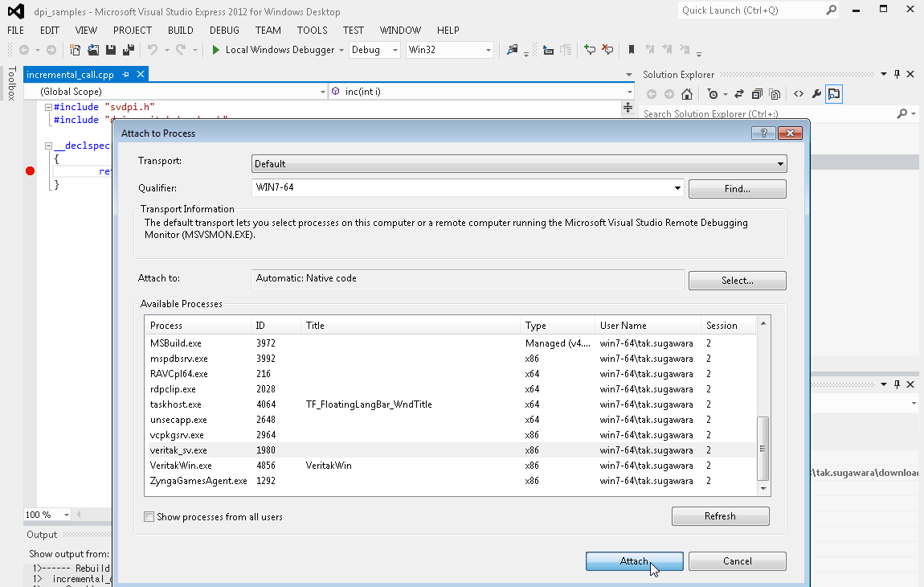Sync with Active Document in Solution Explorer
Viewport: 924px width, 587px height.
(x=739, y=94)
